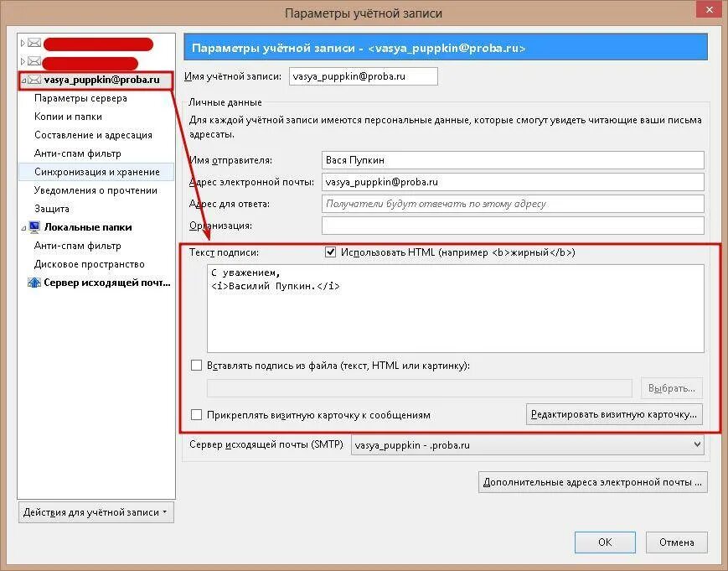Toggle the 'Использовать HTML' checkbox

coord(330,252)
